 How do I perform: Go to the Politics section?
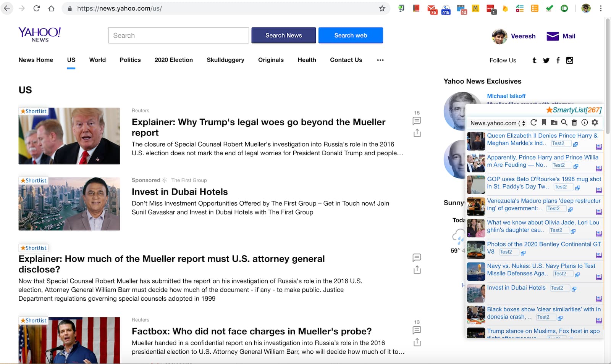130,60
